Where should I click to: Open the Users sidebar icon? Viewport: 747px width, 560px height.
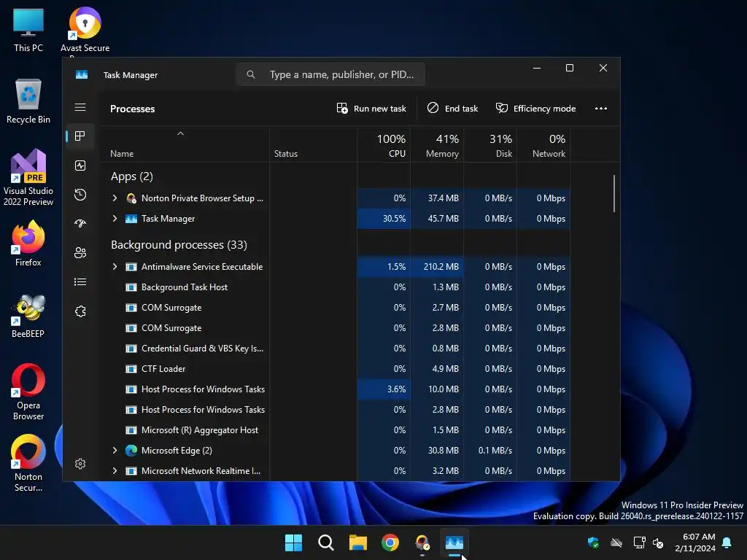(80, 253)
